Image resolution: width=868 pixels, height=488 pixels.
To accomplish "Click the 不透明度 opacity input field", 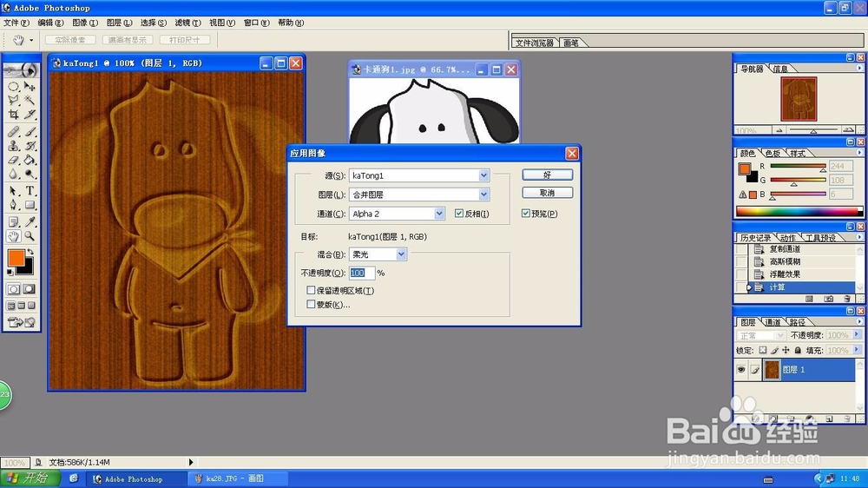I will point(362,273).
